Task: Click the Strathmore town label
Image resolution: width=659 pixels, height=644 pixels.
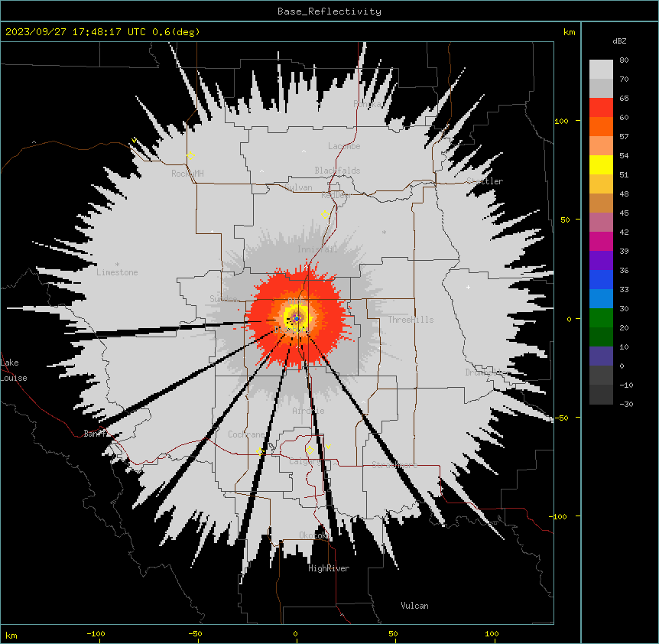Action: (x=394, y=464)
